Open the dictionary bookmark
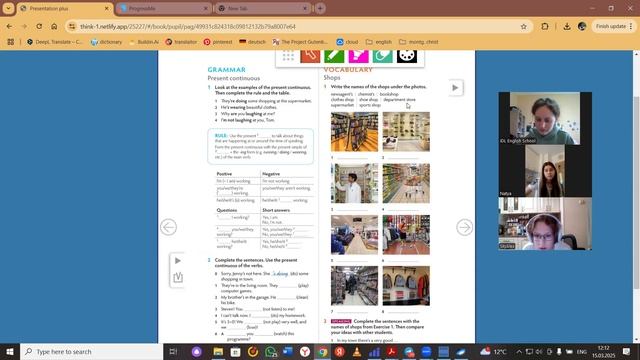 (x=107, y=42)
